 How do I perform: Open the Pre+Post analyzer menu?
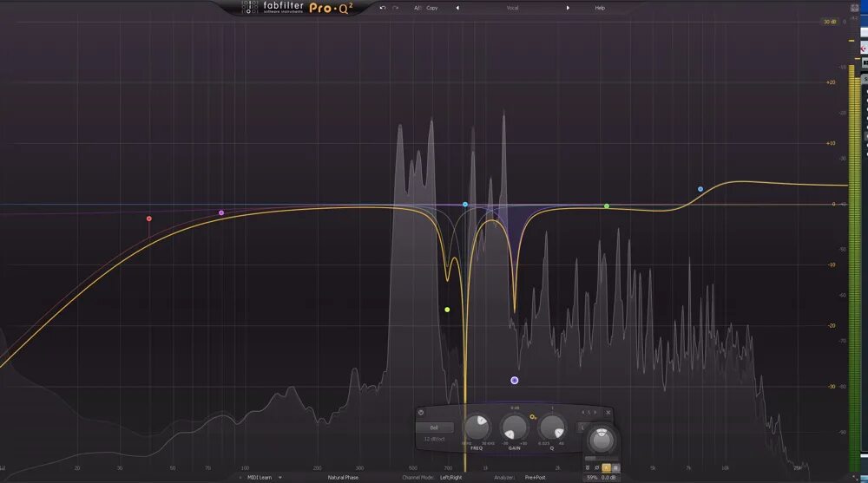pos(536,477)
